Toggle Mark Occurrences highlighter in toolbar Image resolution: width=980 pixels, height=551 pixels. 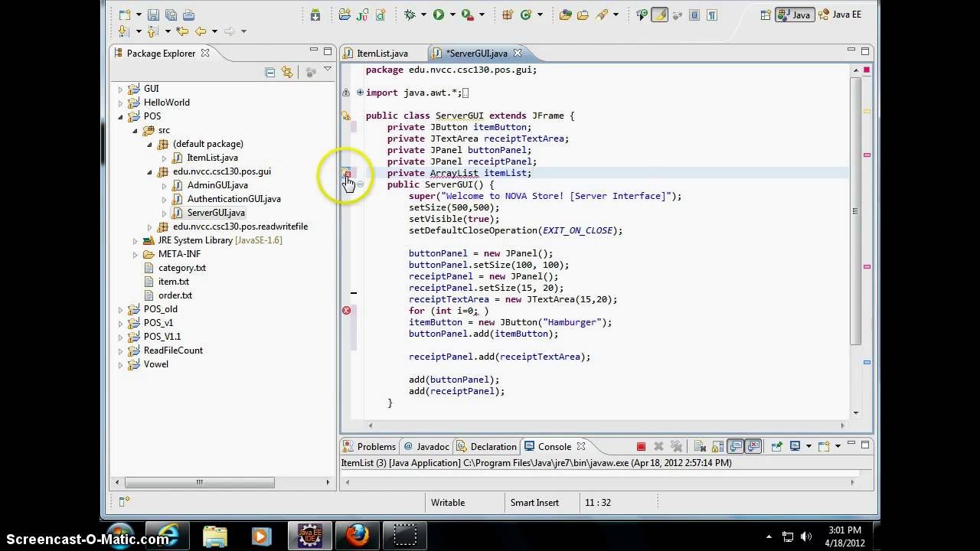click(x=659, y=15)
